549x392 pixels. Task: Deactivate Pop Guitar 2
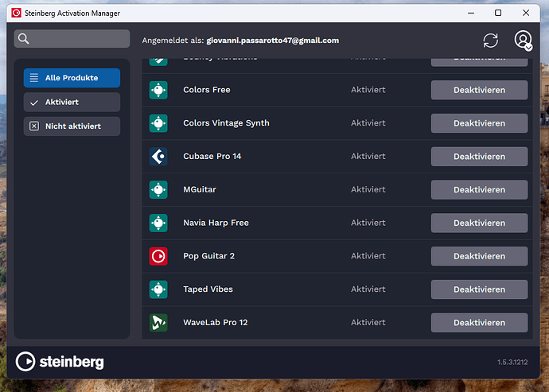pyautogui.click(x=479, y=256)
